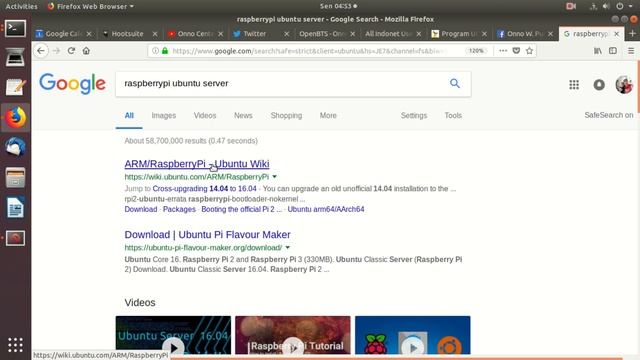Select the News search tab
Viewport: 640px width, 360px height.
pos(243,116)
